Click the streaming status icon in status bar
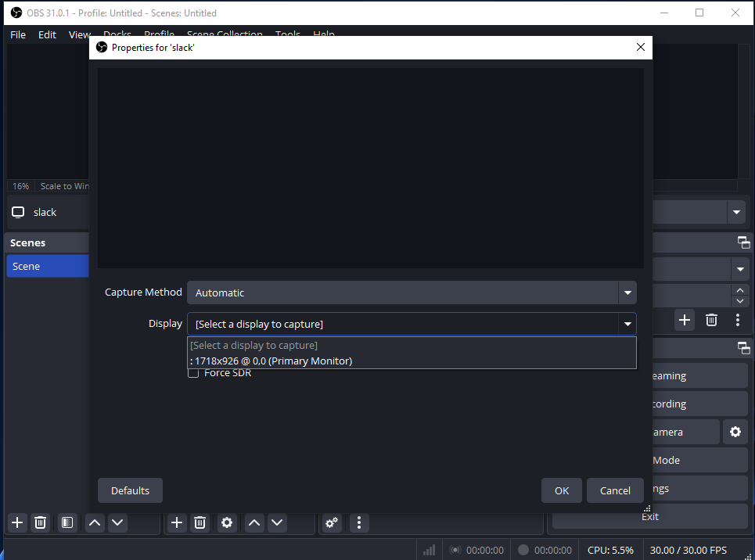 pos(455,550)
